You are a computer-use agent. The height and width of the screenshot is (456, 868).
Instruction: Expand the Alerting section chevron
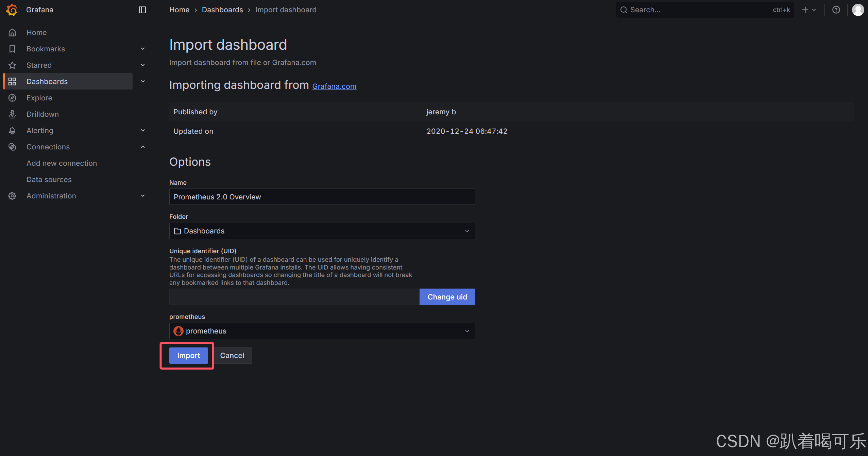pos(143,131)
